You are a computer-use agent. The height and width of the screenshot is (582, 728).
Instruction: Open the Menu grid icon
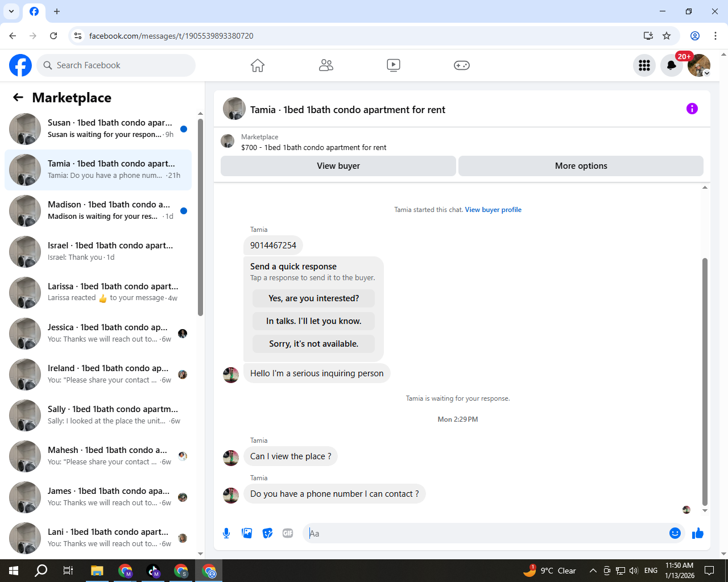[x=644, y=65]
